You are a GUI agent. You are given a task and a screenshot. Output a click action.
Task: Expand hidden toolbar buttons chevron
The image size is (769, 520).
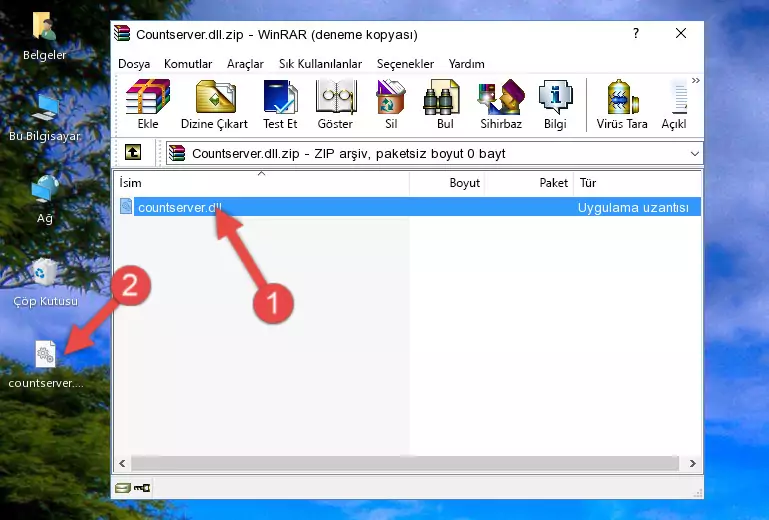(x=695, y=80)
